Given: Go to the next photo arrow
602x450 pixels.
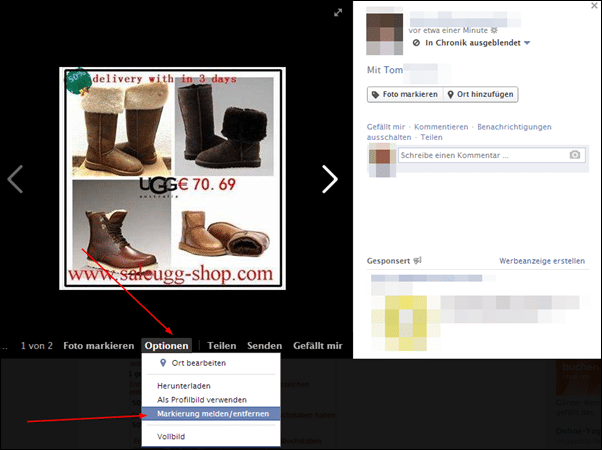Looking at the screenshot, I should click(x=330, y=179).
